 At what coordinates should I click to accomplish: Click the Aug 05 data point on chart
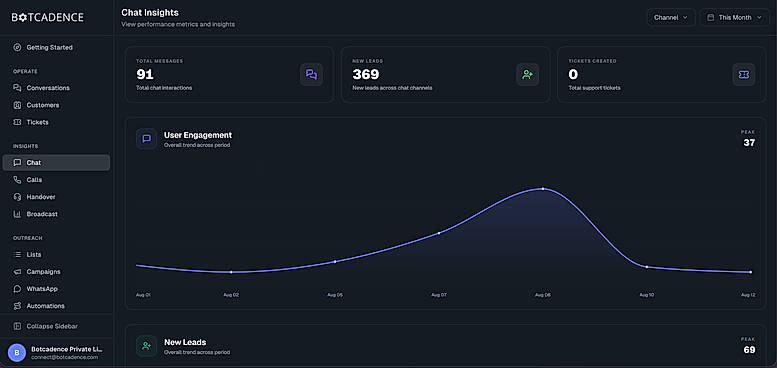(x=335, y=262)
